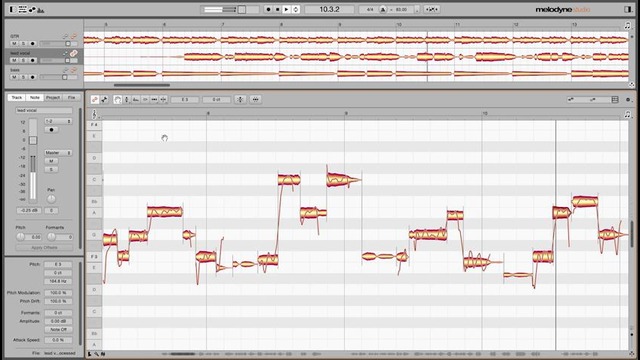Open the 4/4 time signature selector

pyautogui.click(x=370, y=9)
